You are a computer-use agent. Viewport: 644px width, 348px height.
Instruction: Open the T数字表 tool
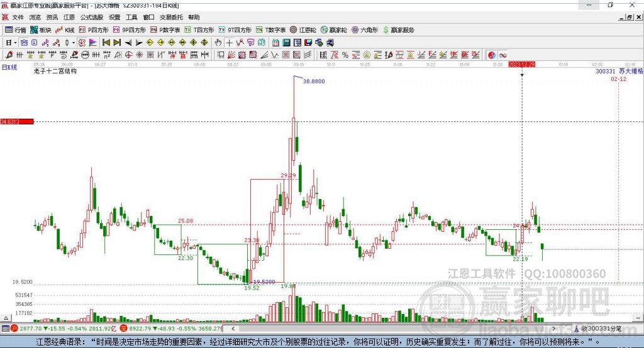(270, 30)
